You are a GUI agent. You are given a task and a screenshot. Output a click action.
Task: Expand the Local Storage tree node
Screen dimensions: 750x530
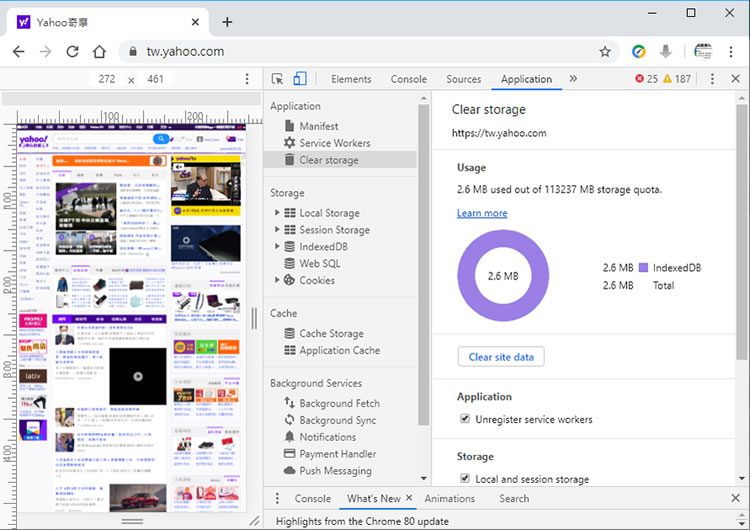coord(278,213)
